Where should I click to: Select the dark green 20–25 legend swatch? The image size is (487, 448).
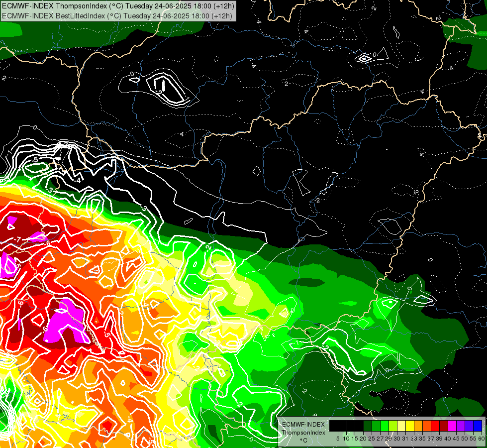point(368,426)
